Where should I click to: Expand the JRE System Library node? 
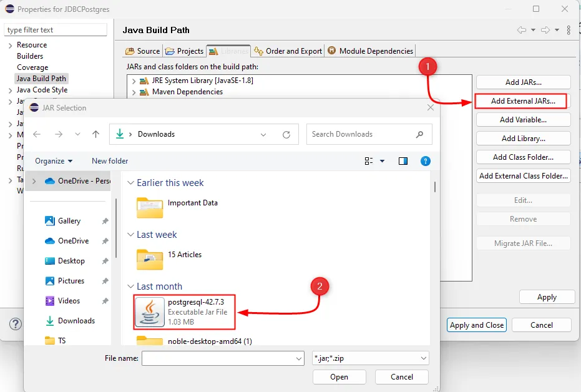(x=134, y=81)
